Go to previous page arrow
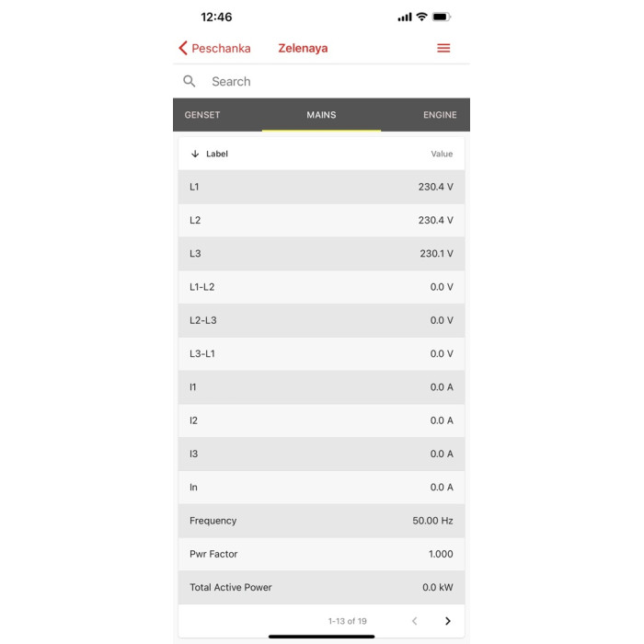 click(x=414, y=621)
